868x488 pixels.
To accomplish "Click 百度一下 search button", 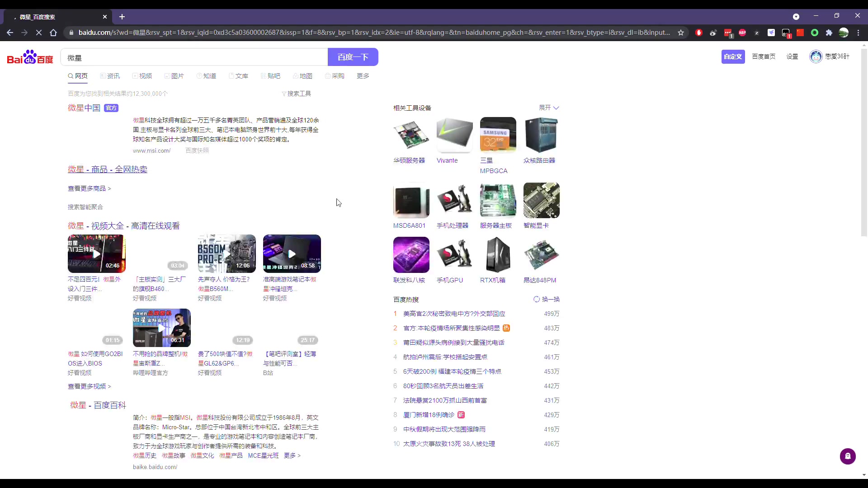I will pyautogui.click(x=353, y=57).
